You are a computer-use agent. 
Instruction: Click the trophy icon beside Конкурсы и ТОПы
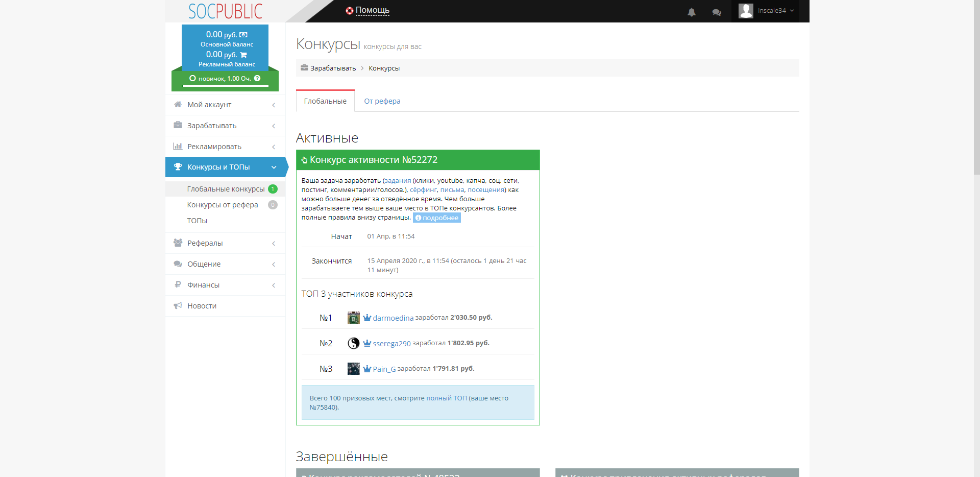click(178, 166)
